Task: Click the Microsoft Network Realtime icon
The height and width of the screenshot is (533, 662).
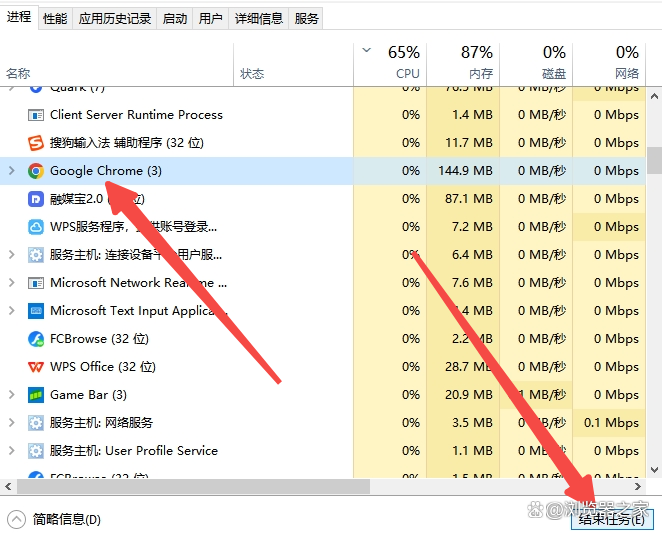Action: point(36,283)
